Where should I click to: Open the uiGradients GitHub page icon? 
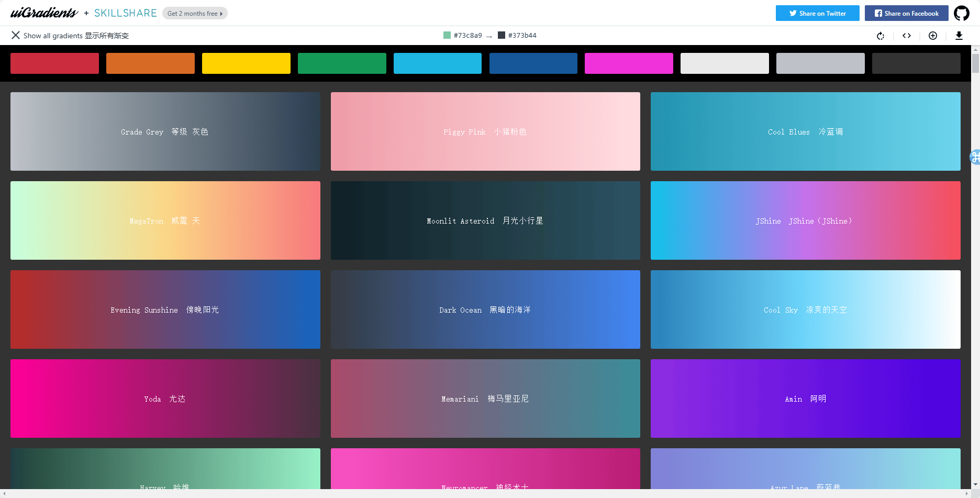pos(962,13)
